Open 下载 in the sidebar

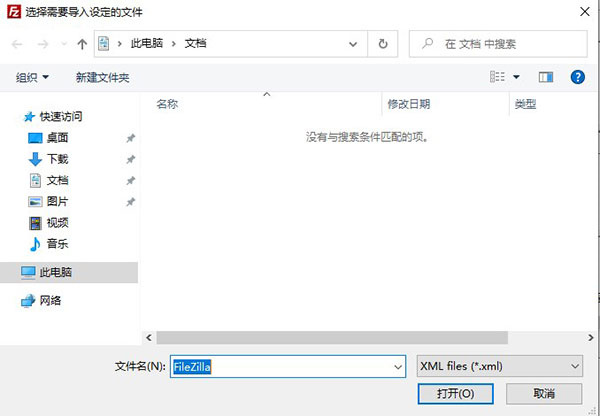(x=49, y=159)
